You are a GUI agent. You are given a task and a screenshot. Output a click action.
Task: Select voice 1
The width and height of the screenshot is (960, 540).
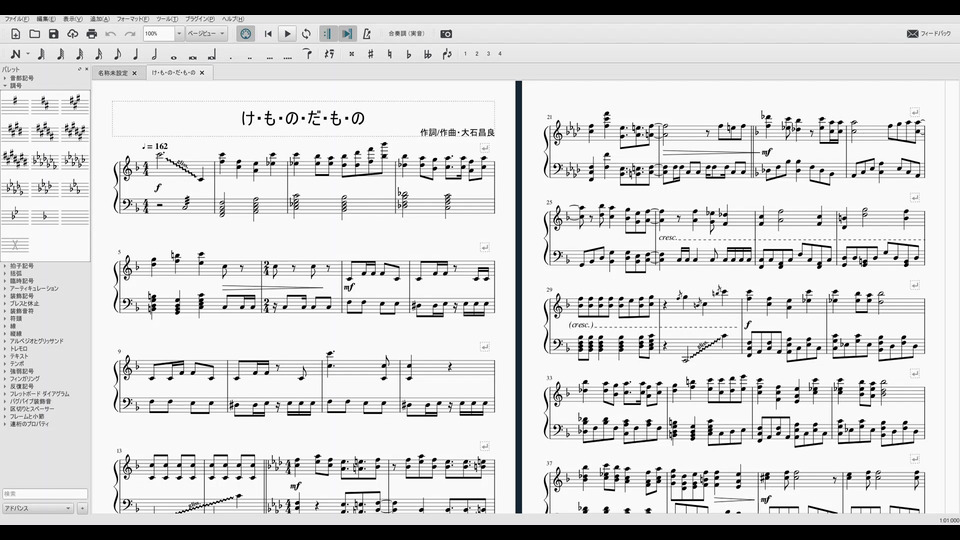(x=465, y=54)
